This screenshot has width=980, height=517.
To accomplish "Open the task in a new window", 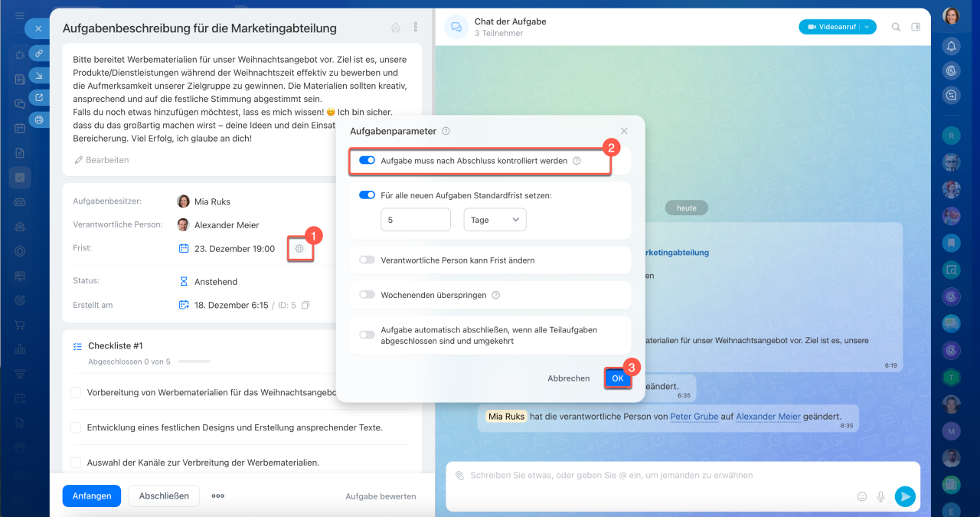I will [x=39, y=97].
